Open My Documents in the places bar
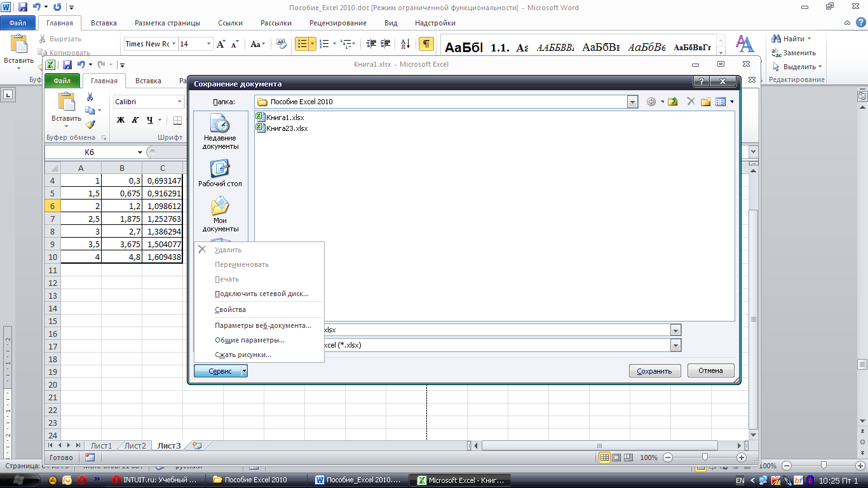The image size is (868, 488). point(220,214)
